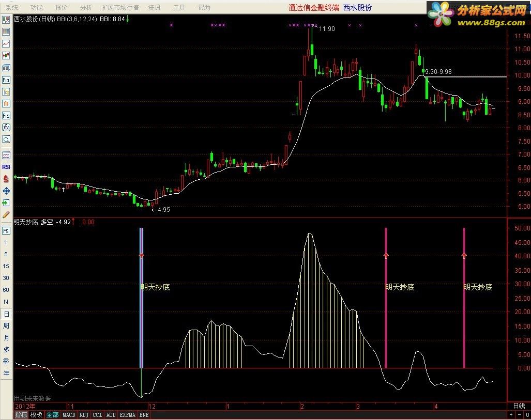Switch to 多 multi-period view
531x420 pixels.
[x=6, y=349]
